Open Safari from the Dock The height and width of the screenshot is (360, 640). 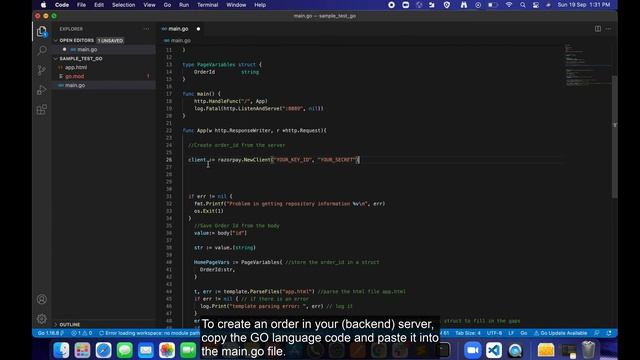[x=104, y=350]
